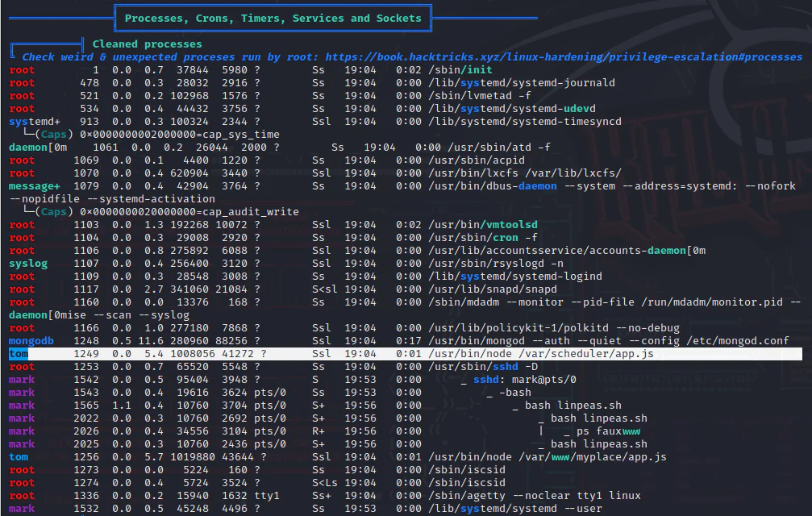Screen dimensions: 812x516
Task: Click PID 1336 agetty --noclear tty1 line
Action: 325,496
